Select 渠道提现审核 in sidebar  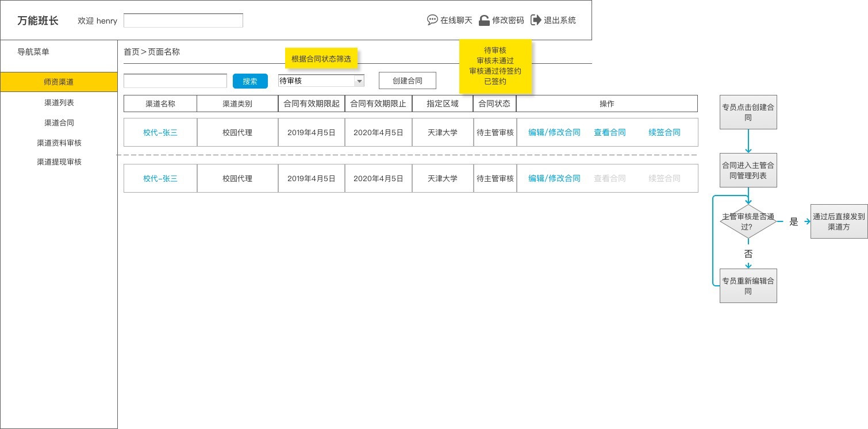point(59,162)
